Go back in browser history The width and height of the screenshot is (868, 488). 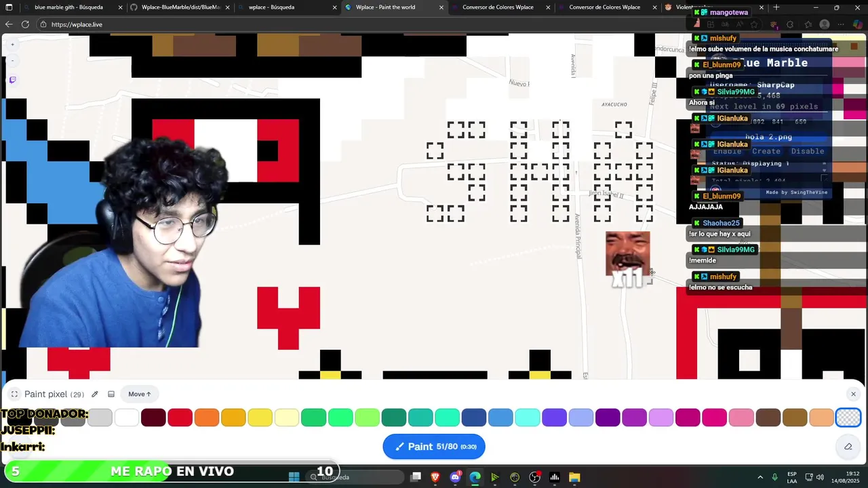pos(9,24)
